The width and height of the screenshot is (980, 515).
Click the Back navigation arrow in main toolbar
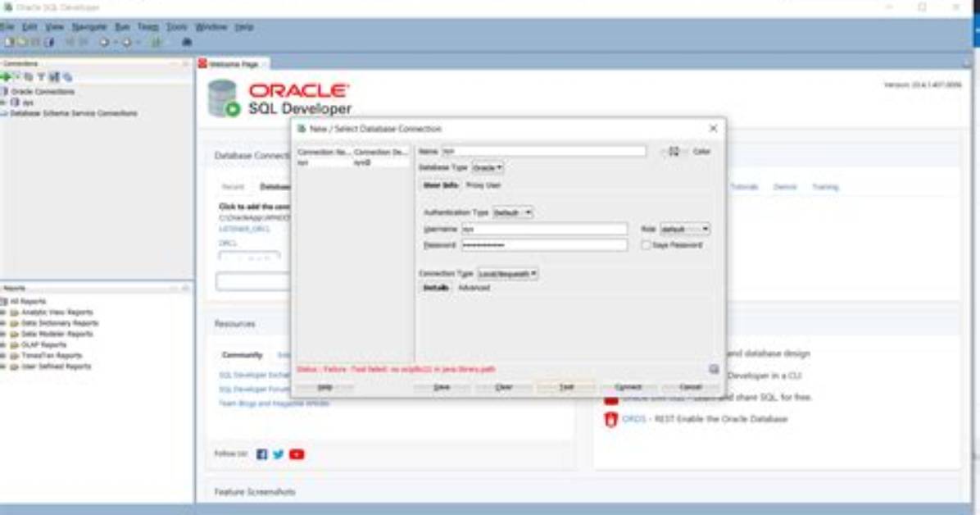click(104, 42)
